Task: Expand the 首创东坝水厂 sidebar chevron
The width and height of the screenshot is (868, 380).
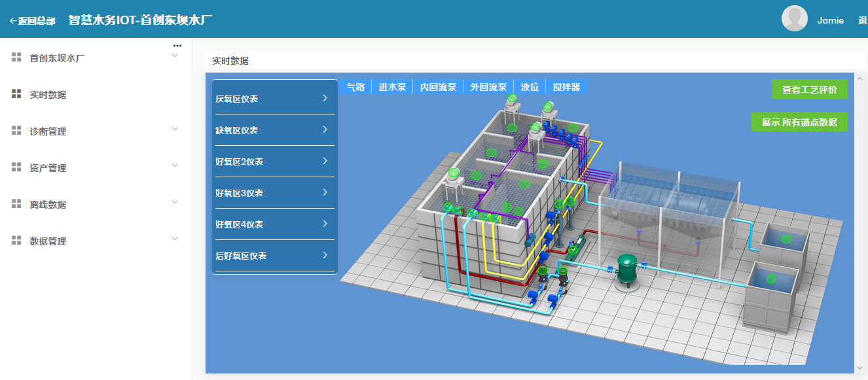Action: (x=175, y=56)
